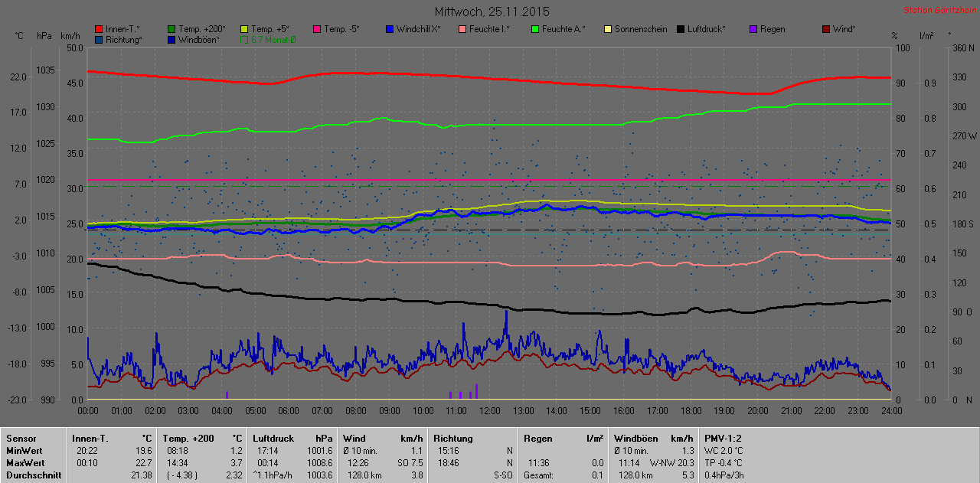Click the pink Temp. -5 legend swatch
The height and width of the screenshot is (483, 980).
317,29
